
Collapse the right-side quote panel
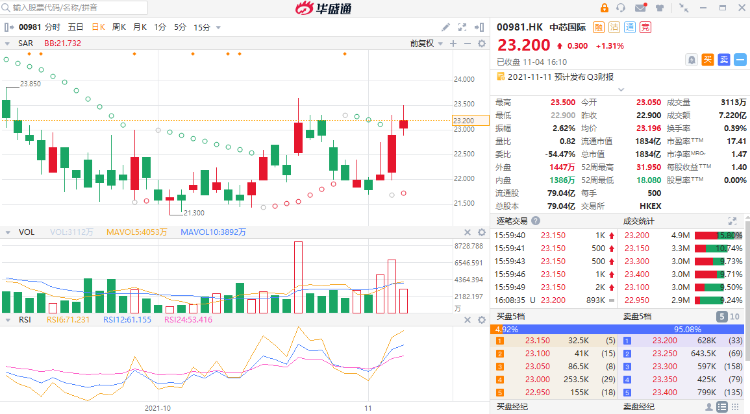[x=479, y=27]
